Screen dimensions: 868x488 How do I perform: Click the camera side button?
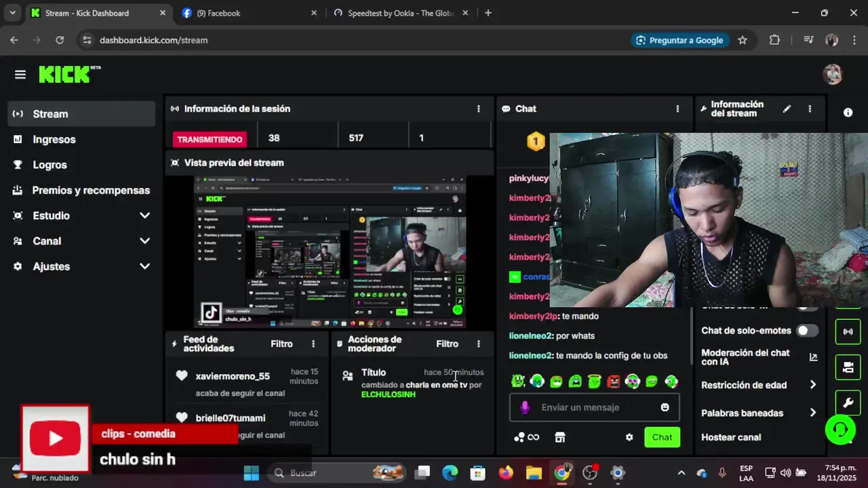(x=848, y=367)
